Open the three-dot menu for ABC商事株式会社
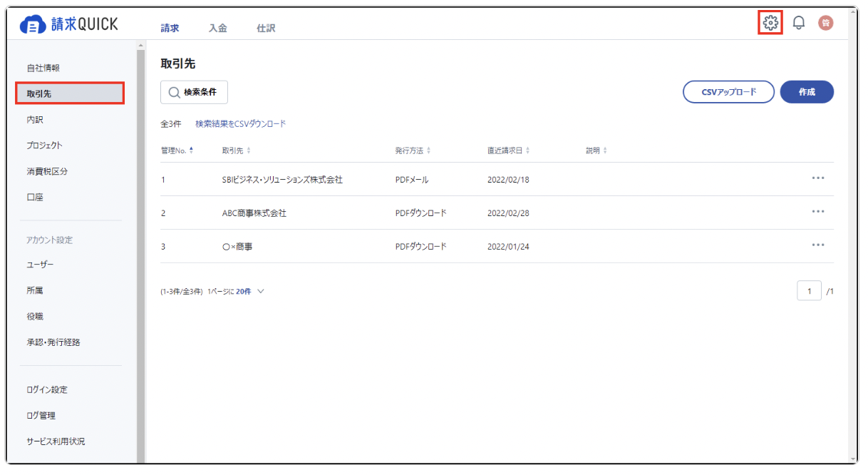 tap(818, 213)
